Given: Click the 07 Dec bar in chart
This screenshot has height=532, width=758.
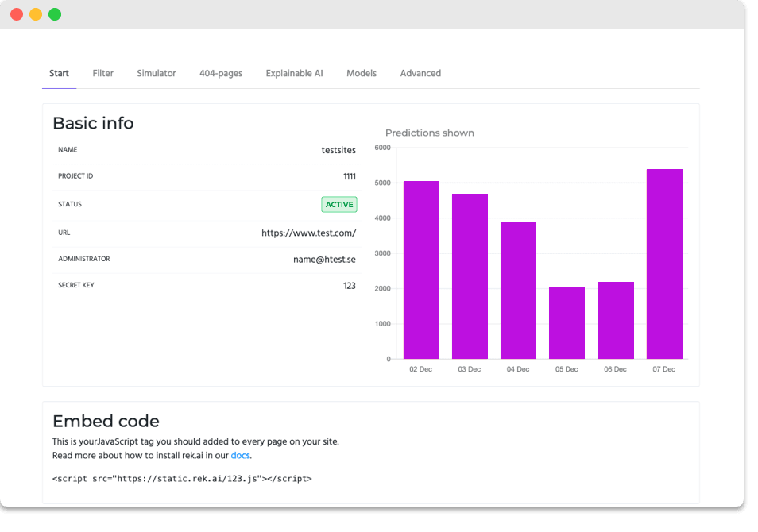Looking at the screenshot, I should [665, 264].
